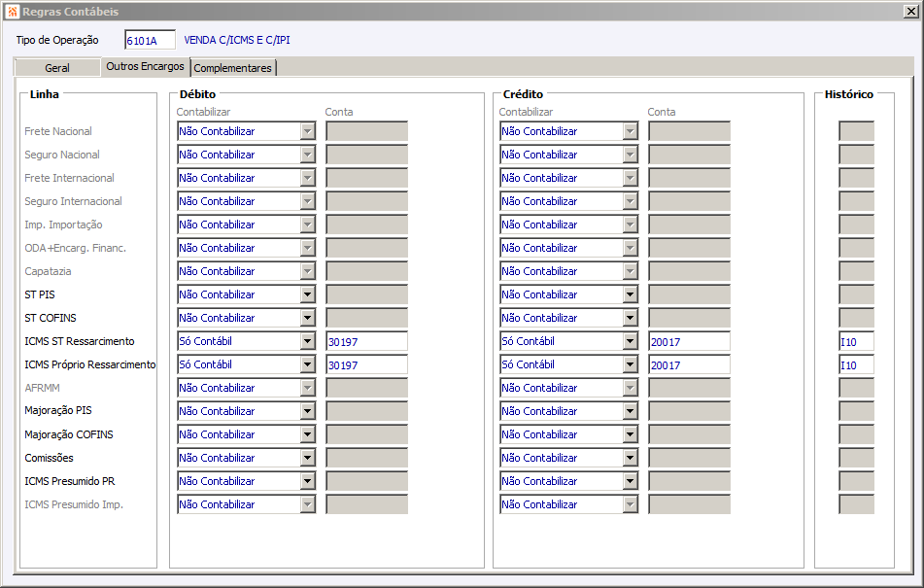Expand Débito dropdown for ICMS ST Ressarcimento
Viewport: 924px width, 588px height.
pos(308,341)
